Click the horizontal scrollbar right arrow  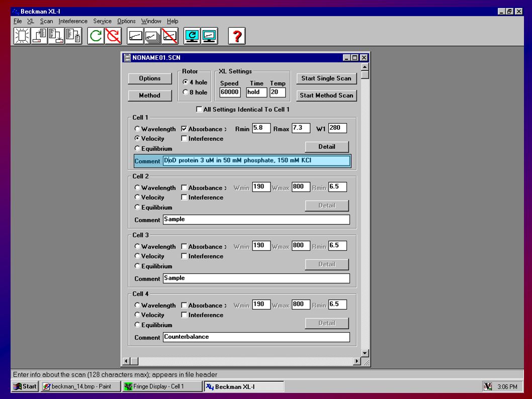(357, 361)
